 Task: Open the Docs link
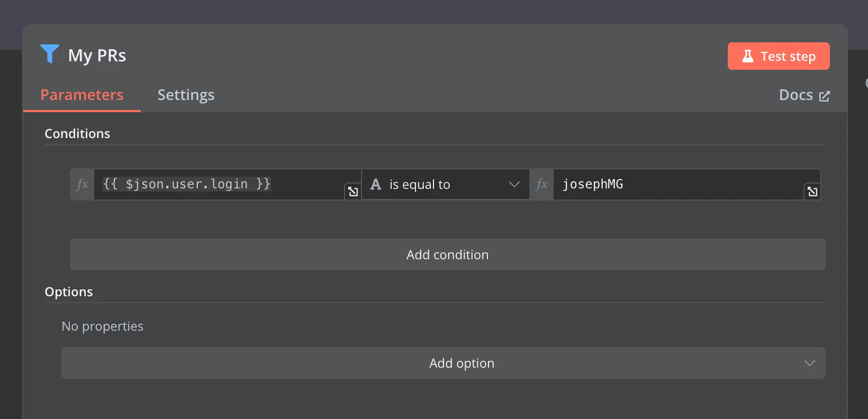[804, 95]
